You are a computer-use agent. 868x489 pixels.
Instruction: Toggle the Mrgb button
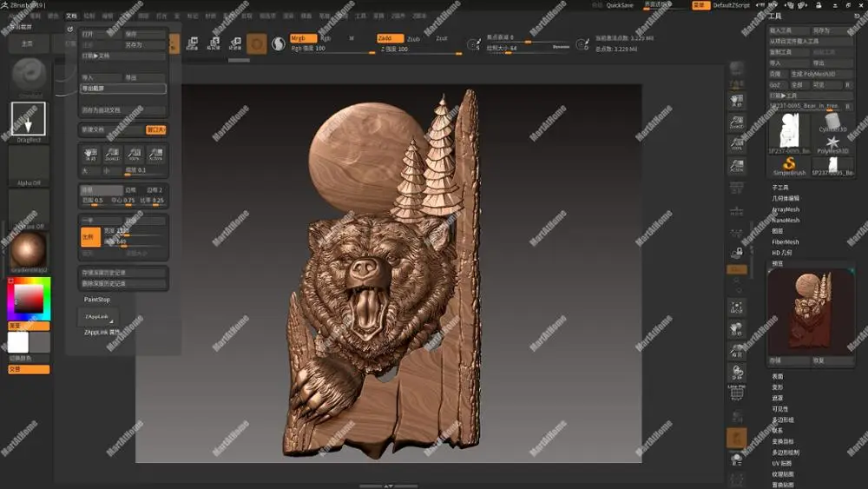(303, 38)
